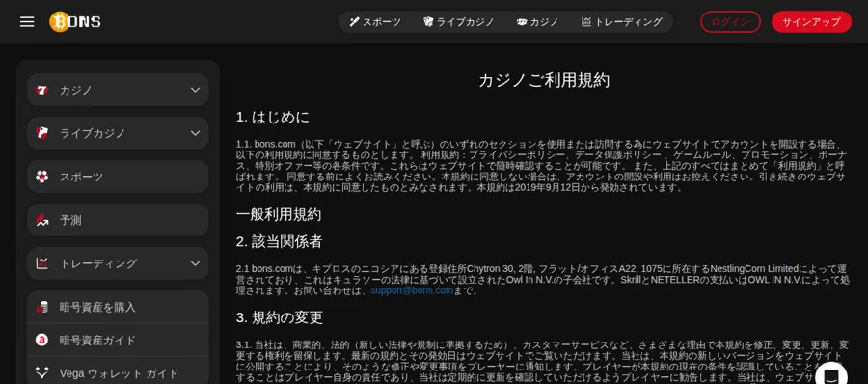
Task: Click the Vega wallet icon
Action: coord(42,373)
